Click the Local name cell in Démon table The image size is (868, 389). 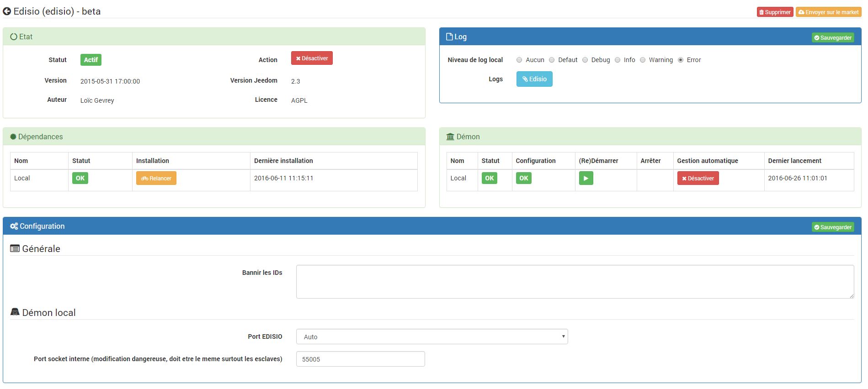click(x=458, y=178)
